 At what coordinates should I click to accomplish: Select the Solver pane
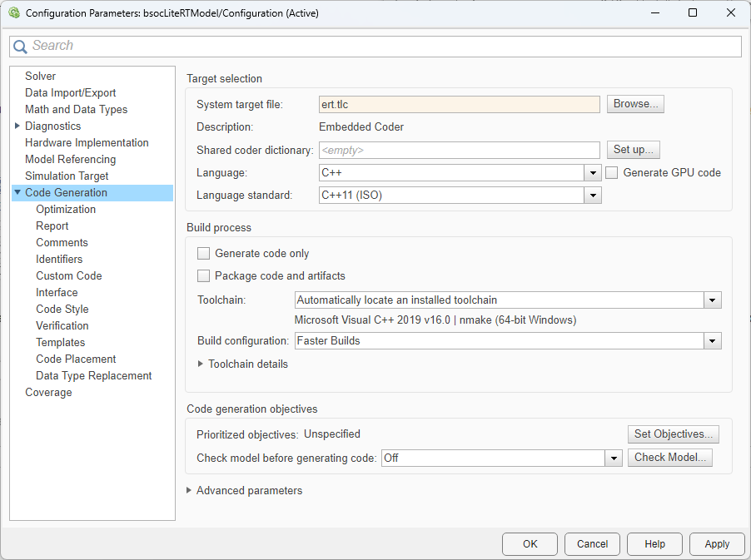point(40,77)
